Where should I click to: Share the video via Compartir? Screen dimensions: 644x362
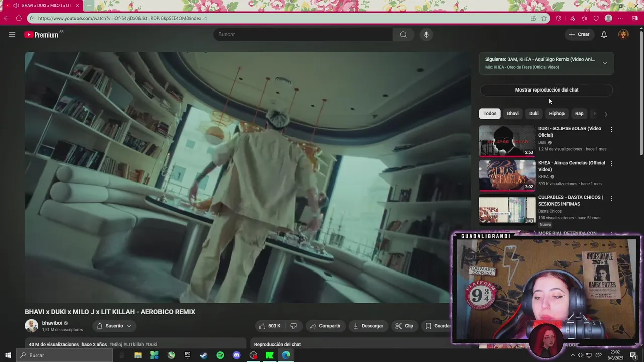(x=325, y=326)
